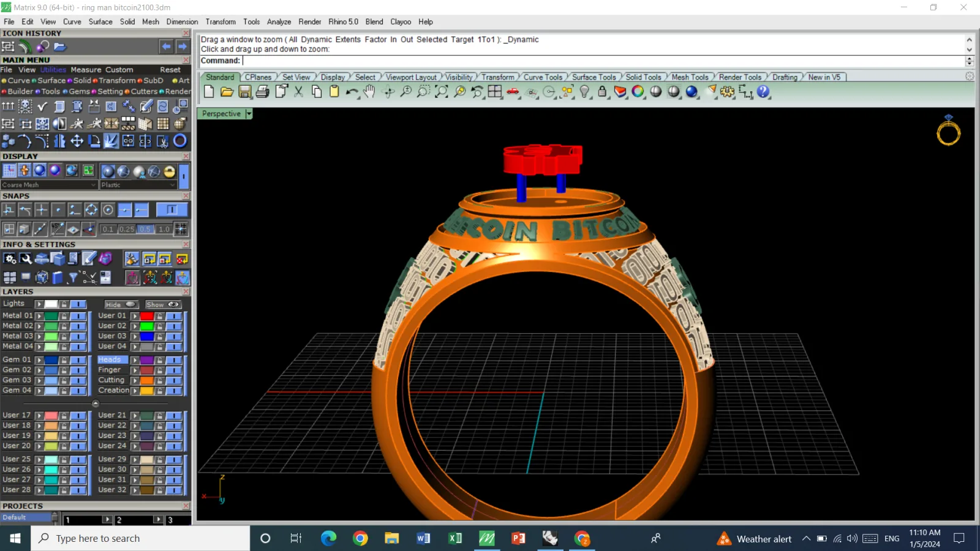
Task: Click the Options gear icon in toolbar
Action: click(x=727, y=92)
